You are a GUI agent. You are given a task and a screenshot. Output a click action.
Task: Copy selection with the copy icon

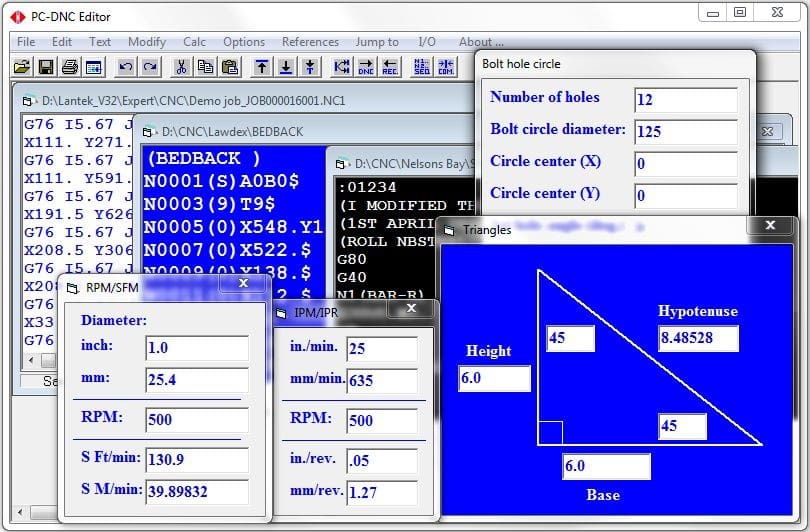(206, 67)
